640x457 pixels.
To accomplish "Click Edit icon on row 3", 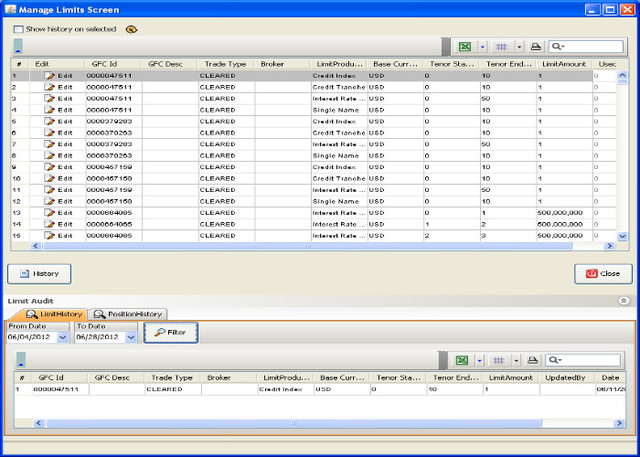I will [x=49, y=98].
